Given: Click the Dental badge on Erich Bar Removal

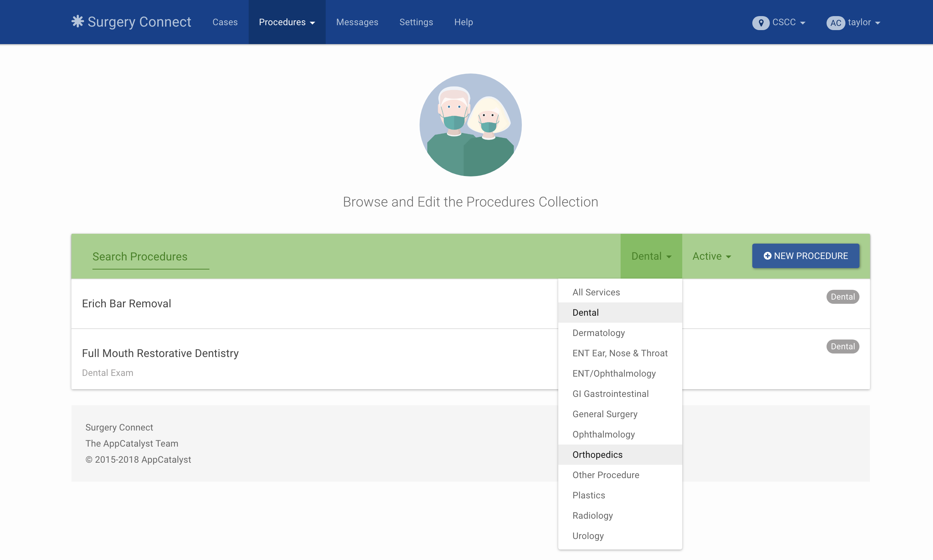Looking at the screenshot, I should [842, 296].
